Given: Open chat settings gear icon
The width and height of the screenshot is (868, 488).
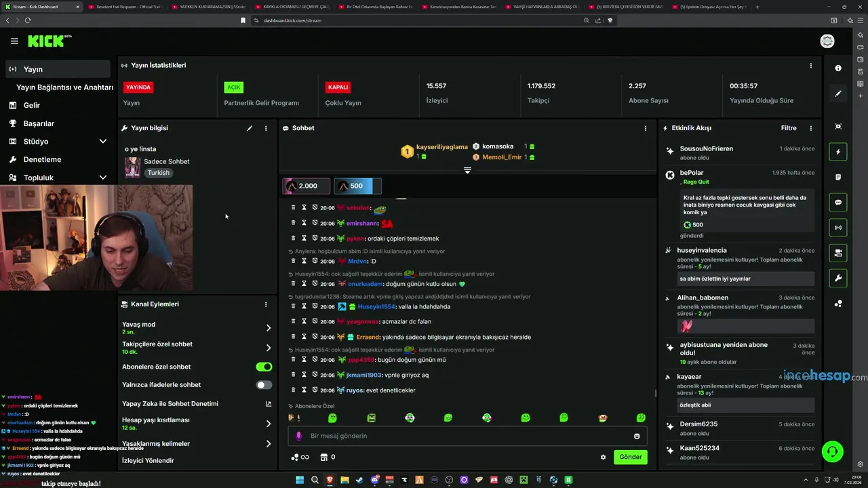Looking at the screenshot, I should click(x=603, y=457).
